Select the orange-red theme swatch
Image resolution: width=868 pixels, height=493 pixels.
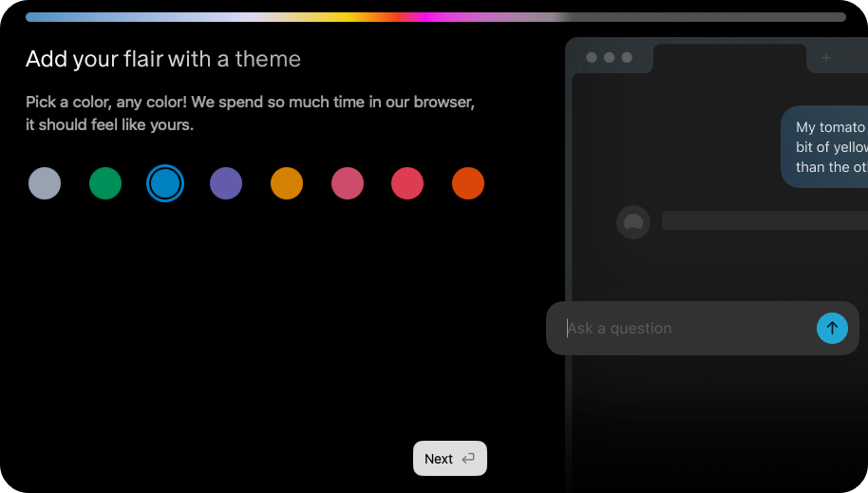468,183
